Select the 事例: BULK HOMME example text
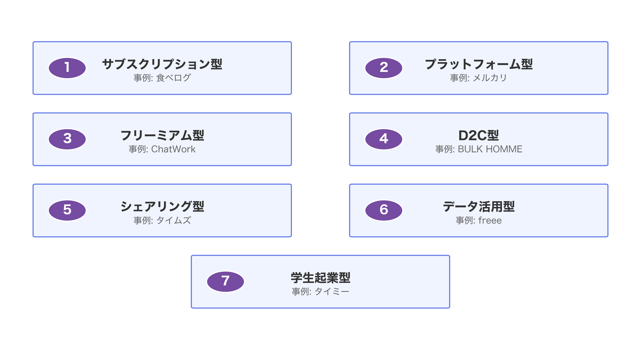The image size is (641, 364). click(479, 149)
